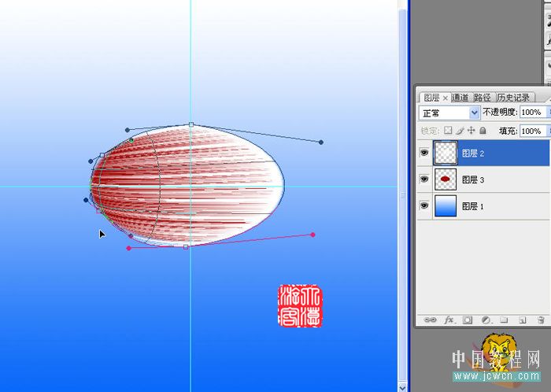Image resolution: width=551 pixels, height=392 pixels.
Task: Select the upper-left square anchor point on ellipse
Action: [x=102, y=155]
